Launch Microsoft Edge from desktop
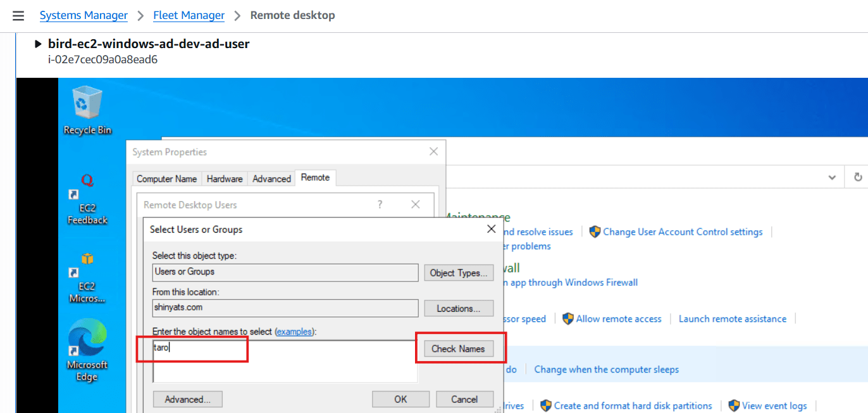 [x=87, y=350]
